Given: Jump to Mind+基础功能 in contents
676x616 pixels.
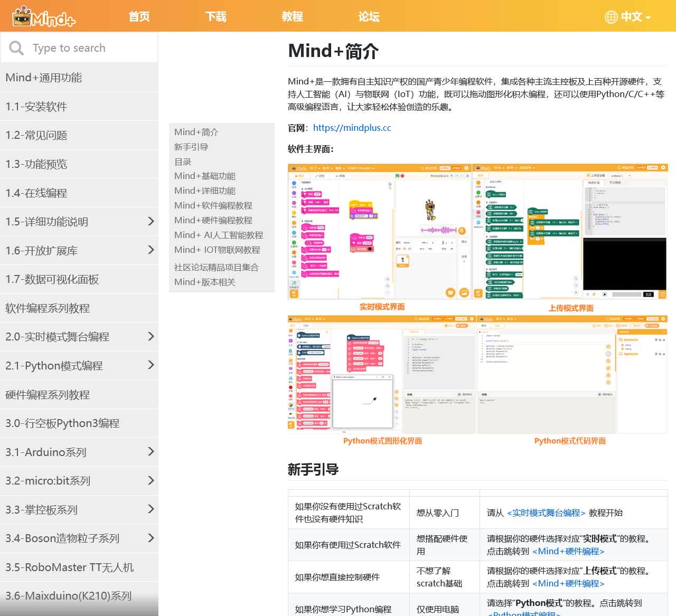Looking at the screenshot, I should 205,176.
